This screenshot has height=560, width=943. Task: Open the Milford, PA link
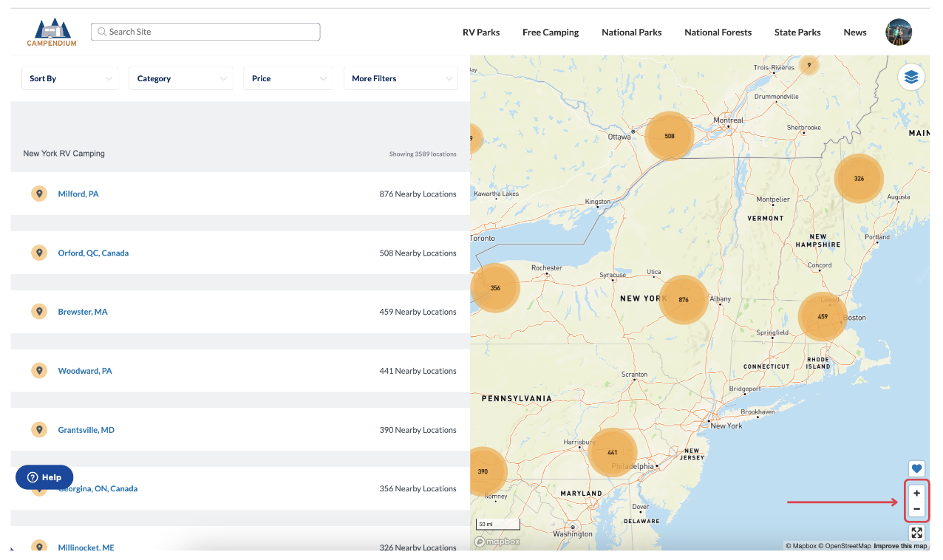(x=78, y=194)
